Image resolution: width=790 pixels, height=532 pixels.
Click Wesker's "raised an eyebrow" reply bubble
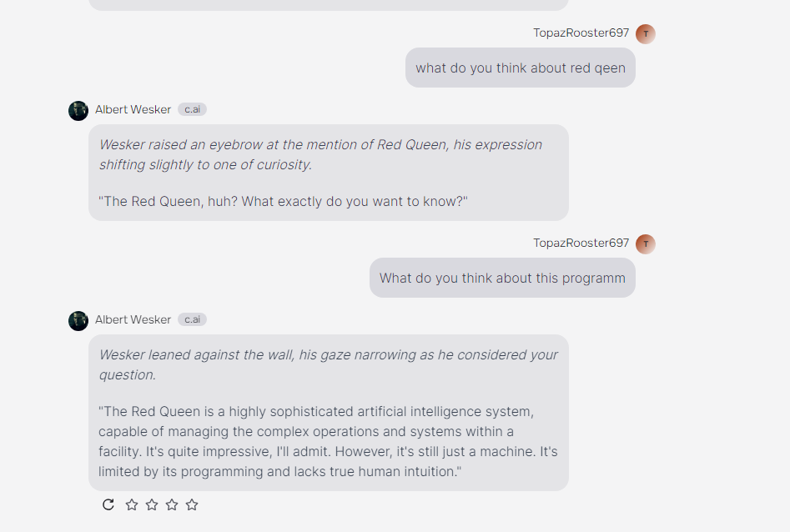tap(328, 173)
